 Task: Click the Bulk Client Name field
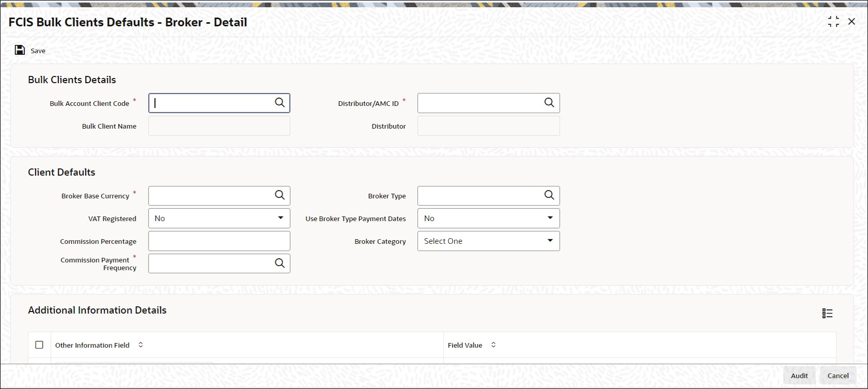click(219, 126)
